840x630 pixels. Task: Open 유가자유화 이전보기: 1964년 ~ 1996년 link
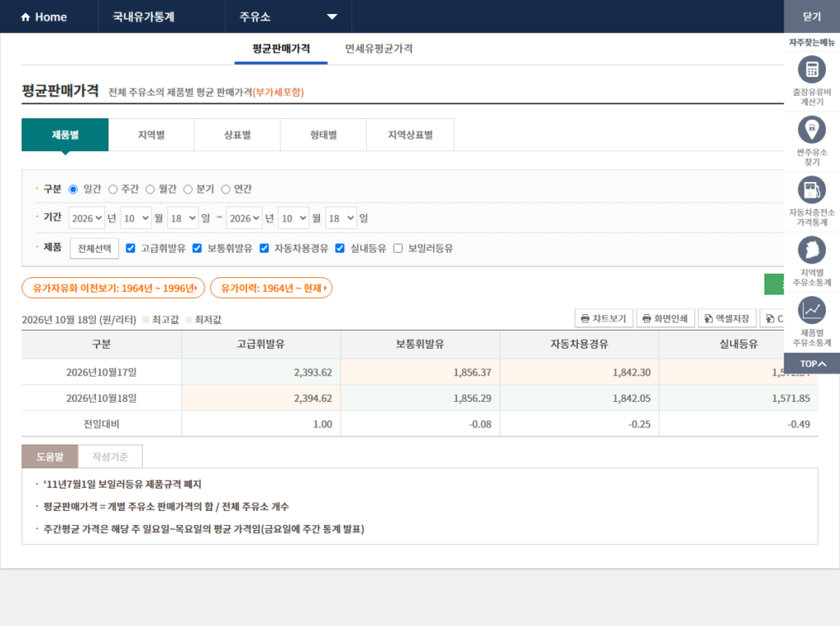113,288
